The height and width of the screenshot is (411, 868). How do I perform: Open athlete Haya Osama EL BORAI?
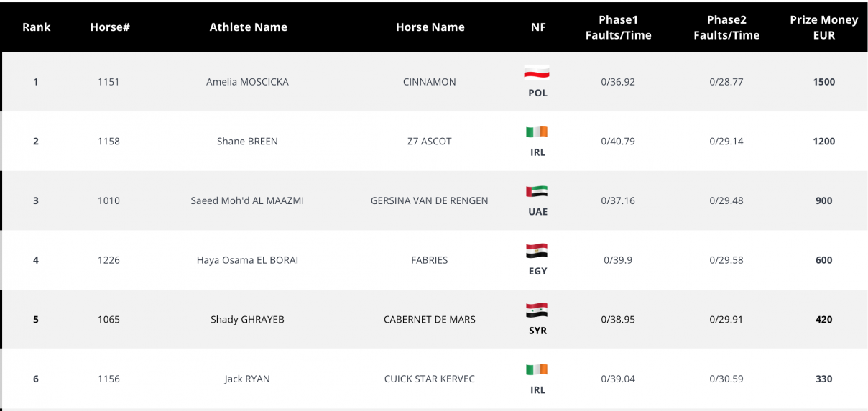[247, 260]
